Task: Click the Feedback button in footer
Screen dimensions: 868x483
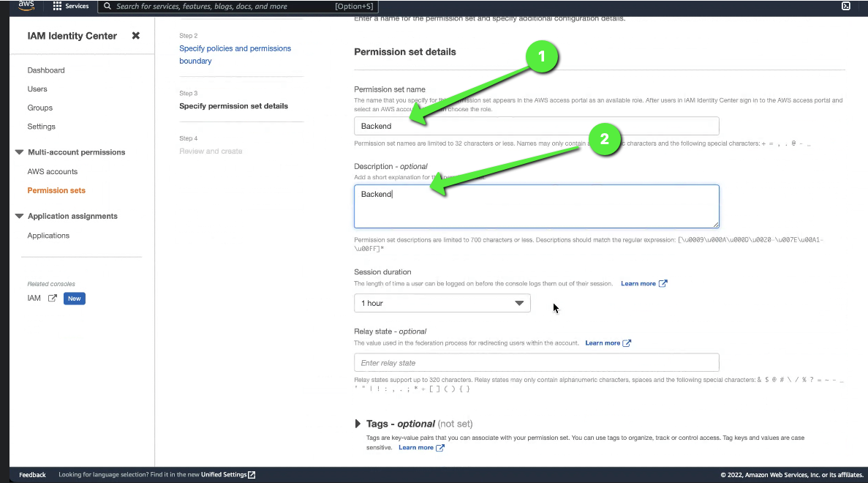Action: pyautogui.click(x=33, y=475)
